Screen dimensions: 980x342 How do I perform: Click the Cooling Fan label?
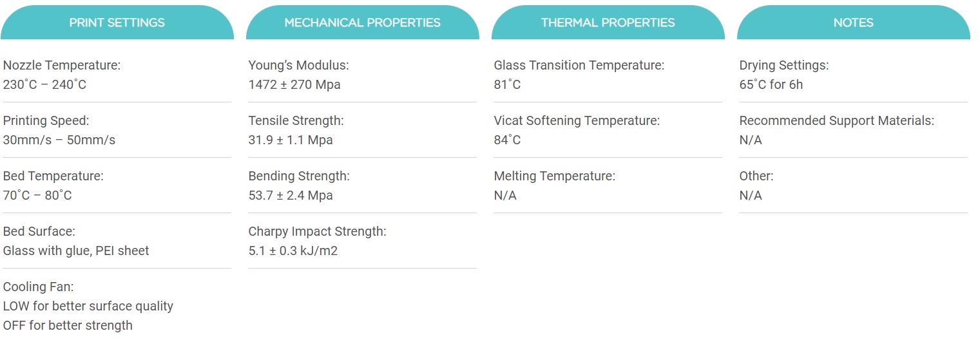39,287
